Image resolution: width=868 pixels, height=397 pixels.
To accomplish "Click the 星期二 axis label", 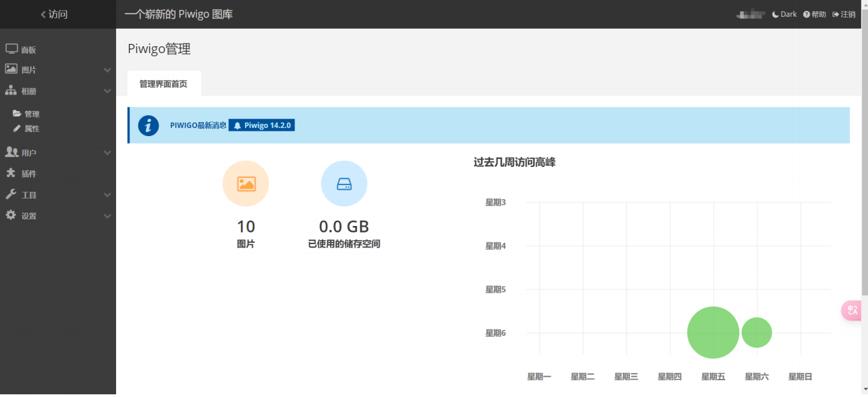I will click(583, 377).
